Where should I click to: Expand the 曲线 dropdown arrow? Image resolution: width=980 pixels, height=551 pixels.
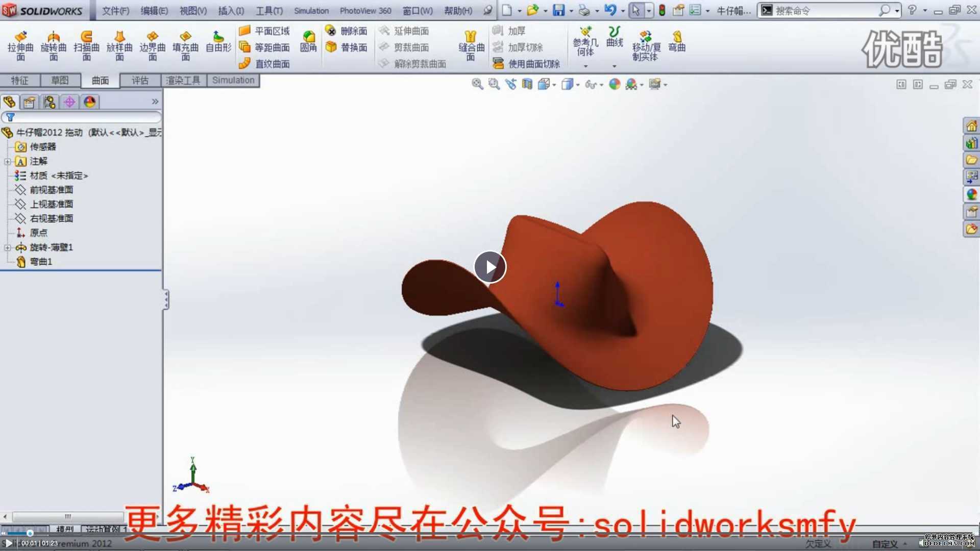tap(614, 66)
